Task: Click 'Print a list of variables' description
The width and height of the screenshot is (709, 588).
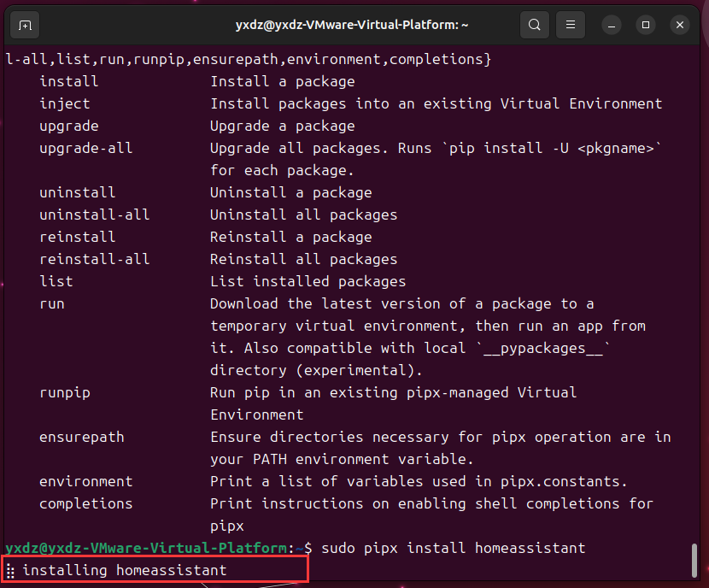Action: [419, 481]
